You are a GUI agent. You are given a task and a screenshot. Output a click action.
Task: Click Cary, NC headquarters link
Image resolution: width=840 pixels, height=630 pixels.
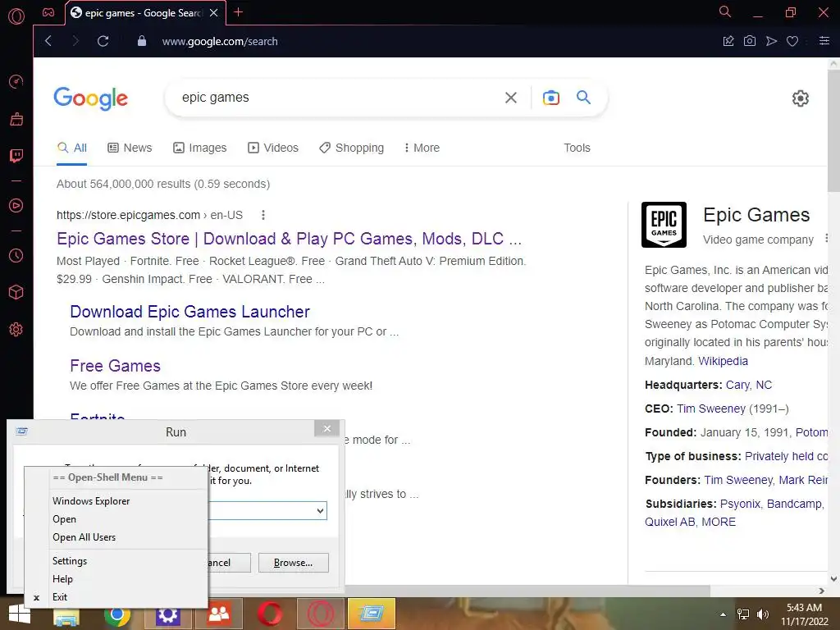tap(748, 386)
